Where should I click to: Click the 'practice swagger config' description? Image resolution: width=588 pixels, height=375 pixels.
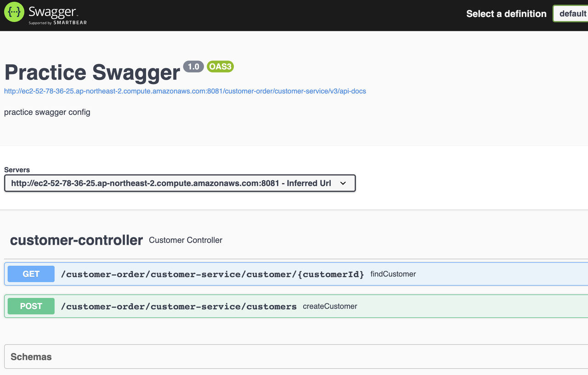tap(47, 112)
